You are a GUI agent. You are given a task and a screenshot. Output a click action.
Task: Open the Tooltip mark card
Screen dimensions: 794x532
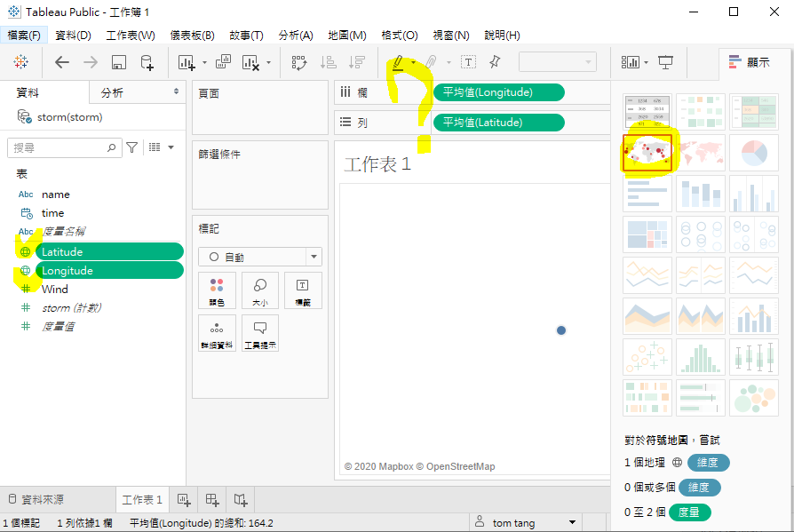click(x=260, y=333)
